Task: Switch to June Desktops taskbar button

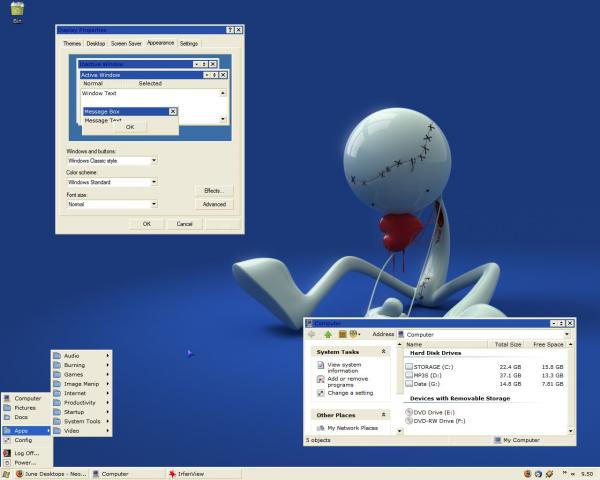Action: (51, 474)
